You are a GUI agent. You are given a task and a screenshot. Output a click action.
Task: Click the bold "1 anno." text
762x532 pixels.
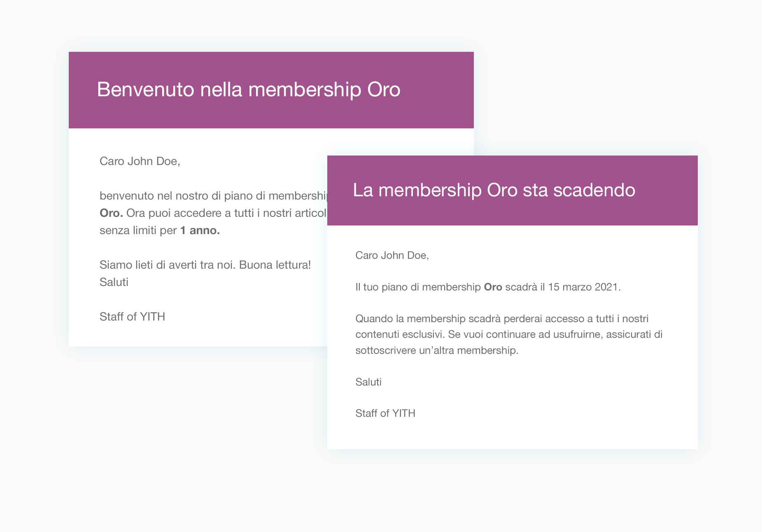pos(200,230)
